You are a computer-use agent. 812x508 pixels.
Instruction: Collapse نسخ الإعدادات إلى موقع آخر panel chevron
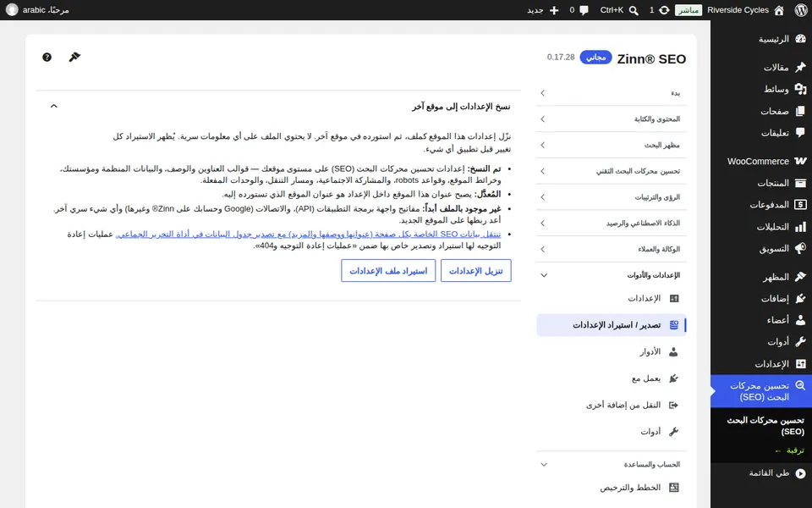click(x=54, y=107)
